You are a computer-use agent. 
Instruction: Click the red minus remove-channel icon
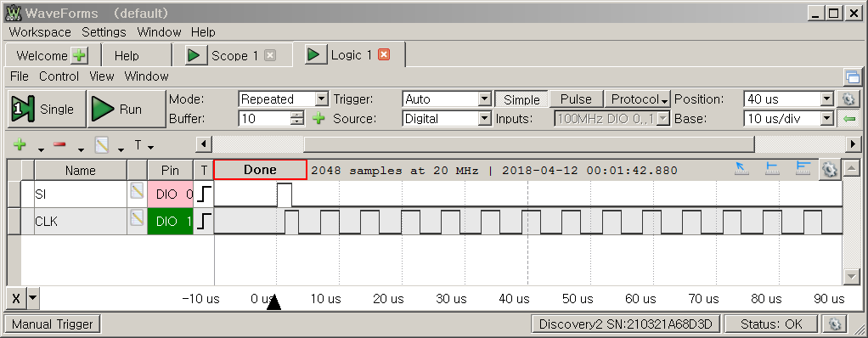[59, 145]
